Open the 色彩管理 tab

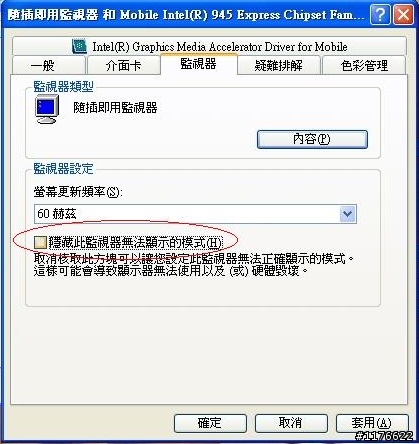click(364, 65)
